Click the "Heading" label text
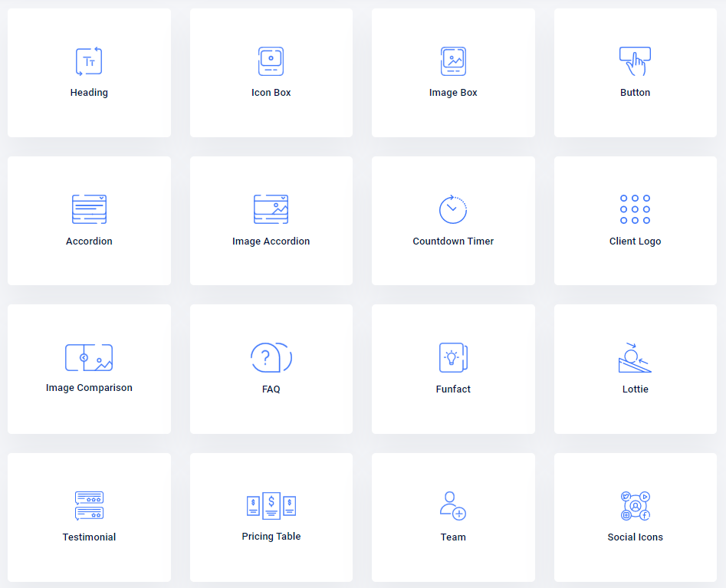The image size is (726, 588). 89,93
